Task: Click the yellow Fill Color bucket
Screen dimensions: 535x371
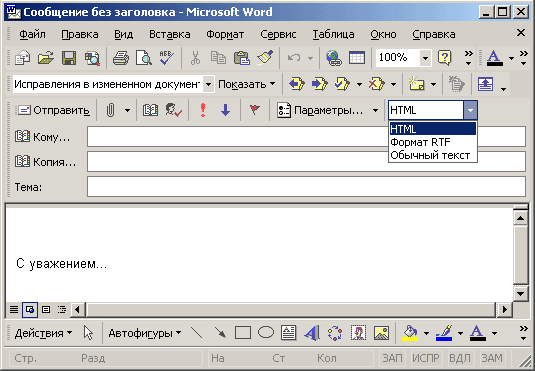Action: pyautogui.click(x=410, y=333)
